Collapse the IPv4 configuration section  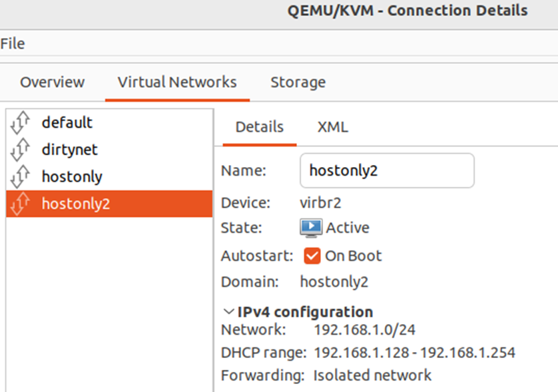[226, 311]
